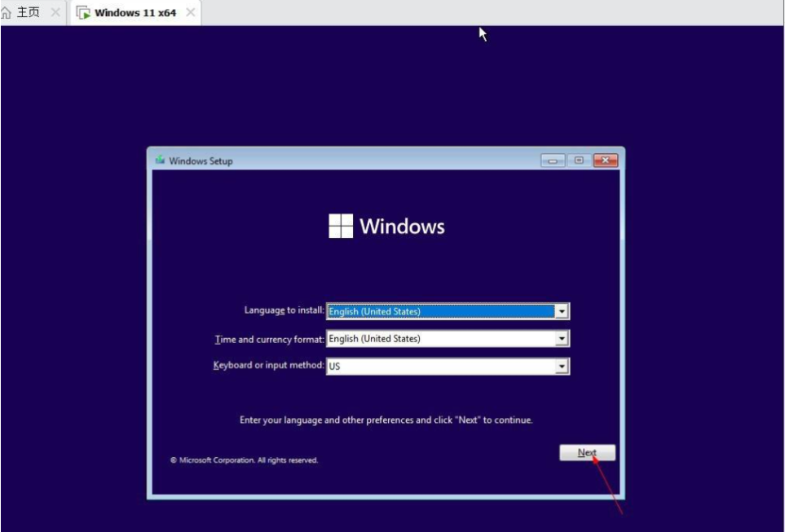
Task: Expand the Time and currency format dropdown arrow
Action: pos(561,339)
